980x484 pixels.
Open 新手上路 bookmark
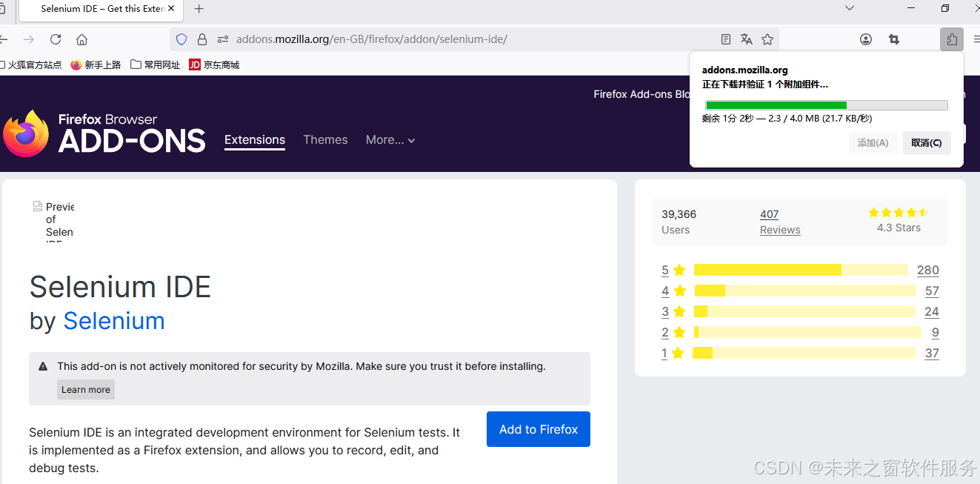click(96, 65)
